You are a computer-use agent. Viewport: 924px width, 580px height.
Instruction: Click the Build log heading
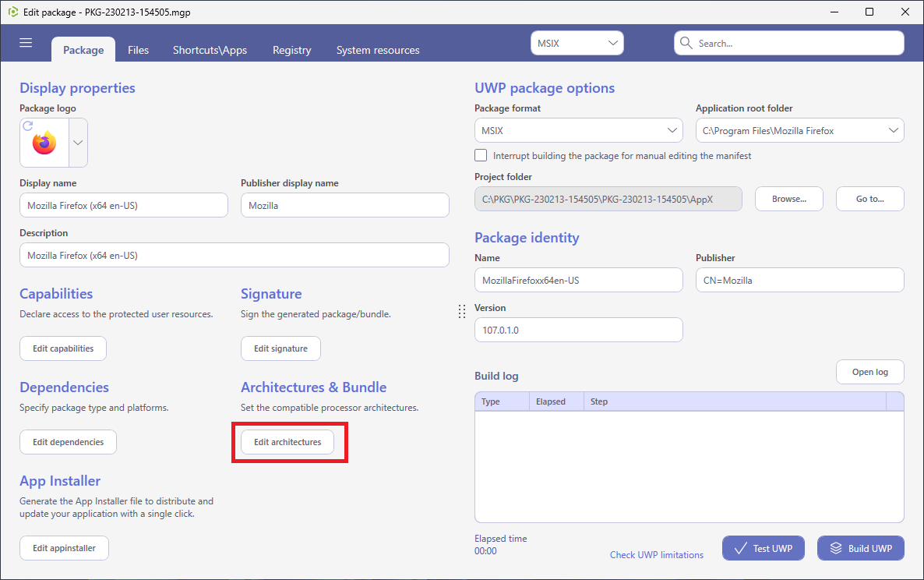point(496,376)
